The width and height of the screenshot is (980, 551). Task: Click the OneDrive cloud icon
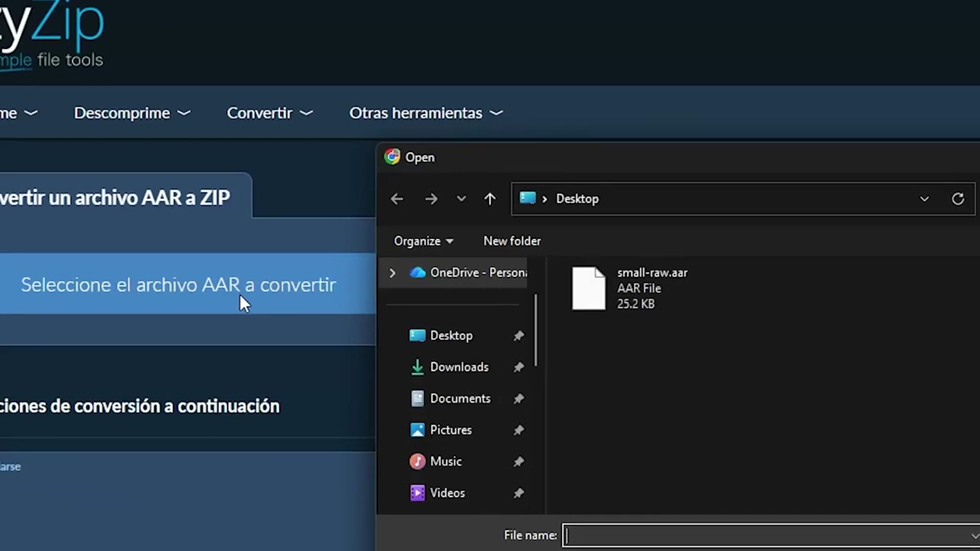pyautogui.click(x=418, y=272)
